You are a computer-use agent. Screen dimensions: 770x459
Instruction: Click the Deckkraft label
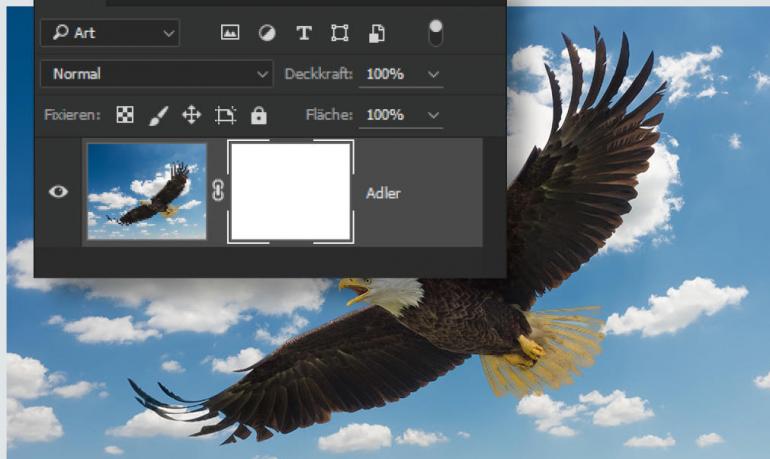click(x=319, y=74)
